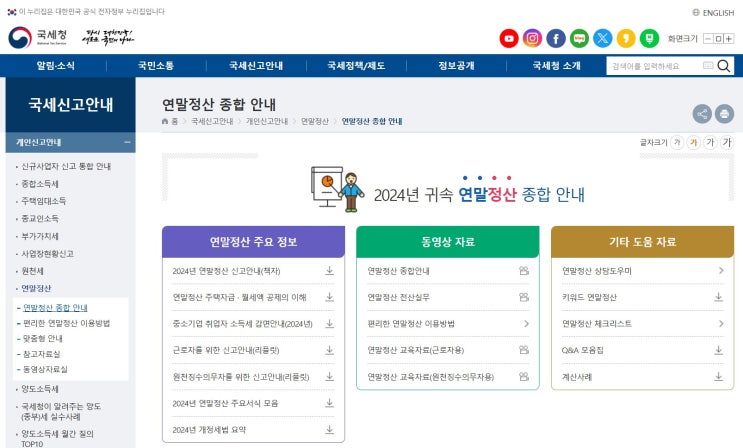Open 부가가치세 in sidebar
Image resolution: width=743 pixels, height=448 pixels.
(40, 236)
